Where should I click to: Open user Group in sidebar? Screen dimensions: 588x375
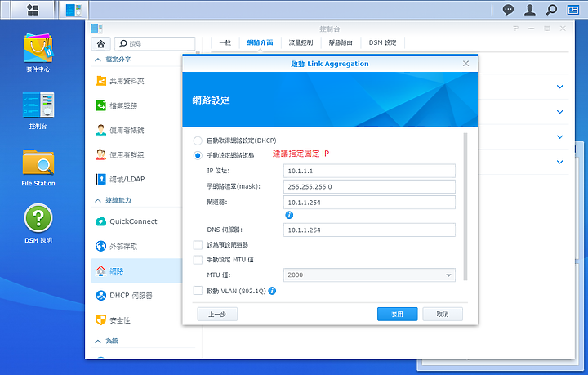(136, 154)
